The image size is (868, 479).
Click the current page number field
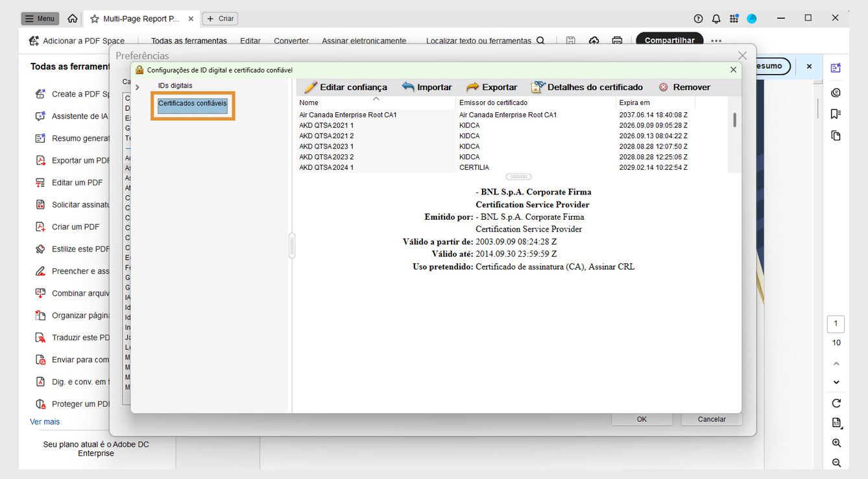tap(836, 323)
